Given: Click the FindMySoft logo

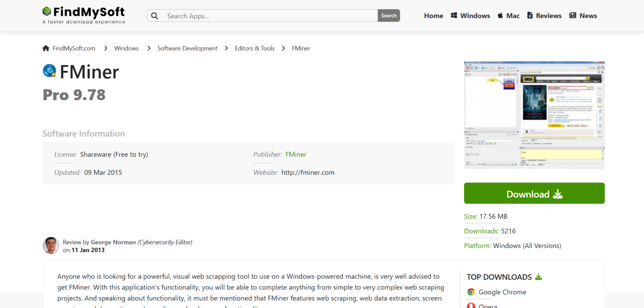Looking at the screenshot, I should [x=83, y=15].
